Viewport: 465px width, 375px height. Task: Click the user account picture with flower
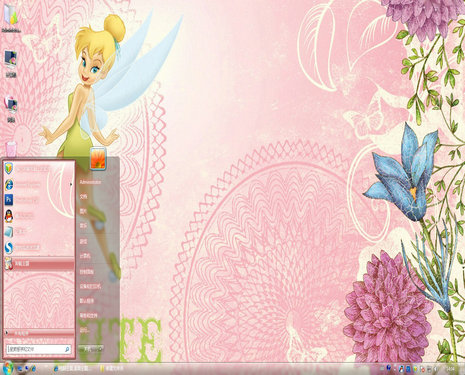[98, 159]
